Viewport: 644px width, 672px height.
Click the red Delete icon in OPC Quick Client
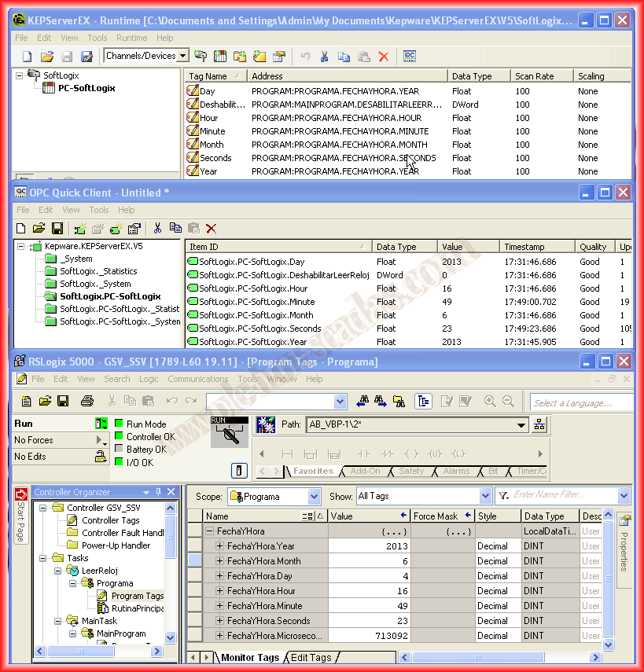click(211, 228)
